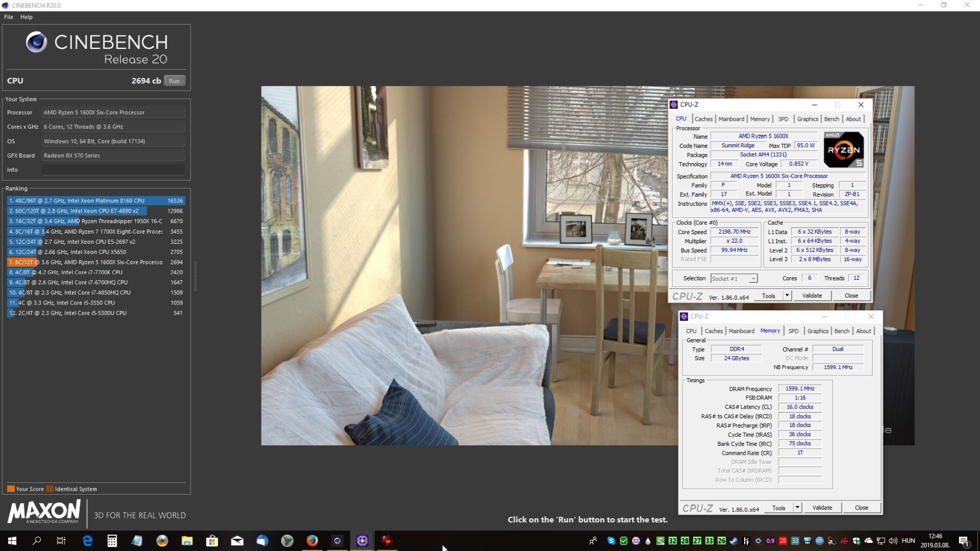The image size is (980, 551).
Task: Open taskbar search magnifier
Action: 37,541
